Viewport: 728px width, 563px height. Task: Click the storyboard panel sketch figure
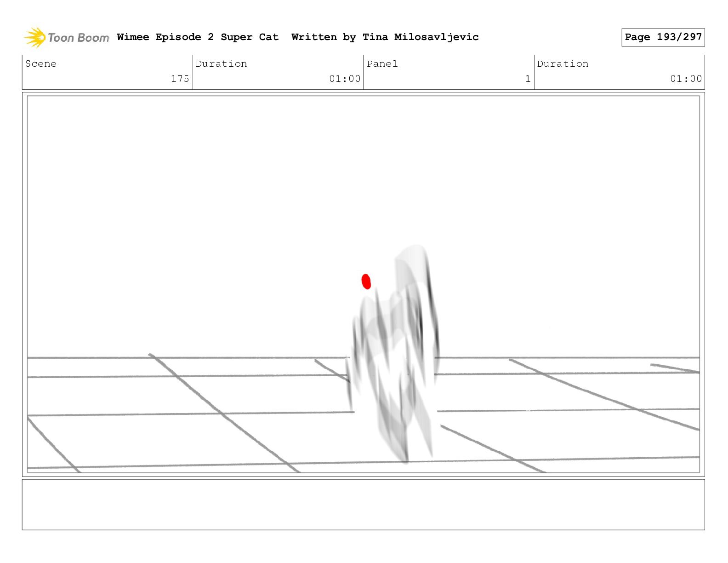[x=393, y=354]
